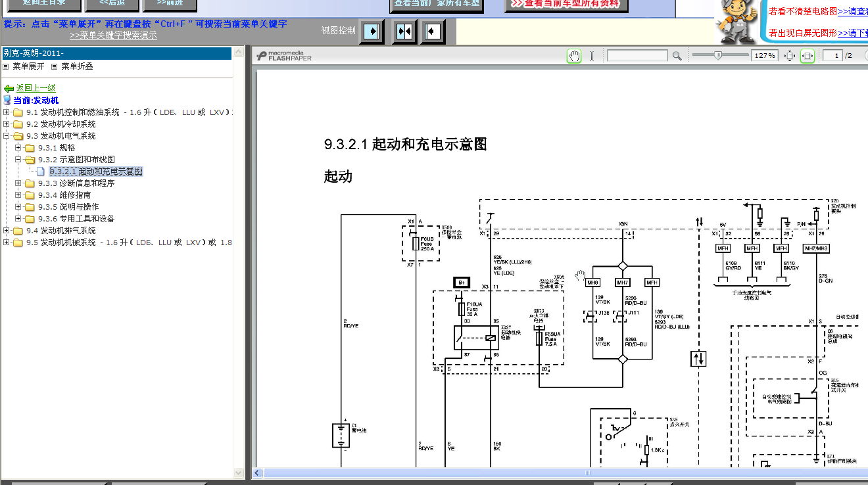Click the FlashPaper search text field
Viewport: 868px width, 485px height.
(x=637, y=56)
